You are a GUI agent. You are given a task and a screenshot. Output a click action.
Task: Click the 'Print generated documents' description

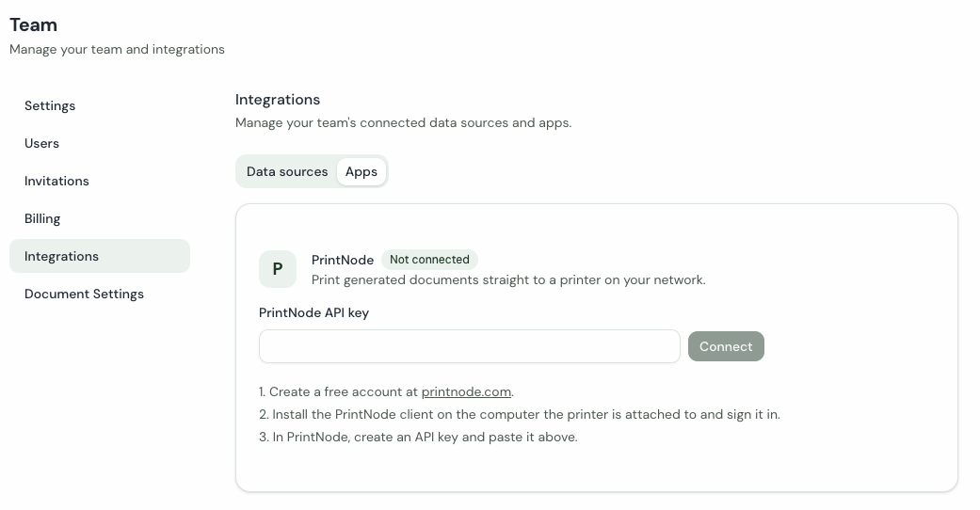pyautogui.click(x=508, y=279)
